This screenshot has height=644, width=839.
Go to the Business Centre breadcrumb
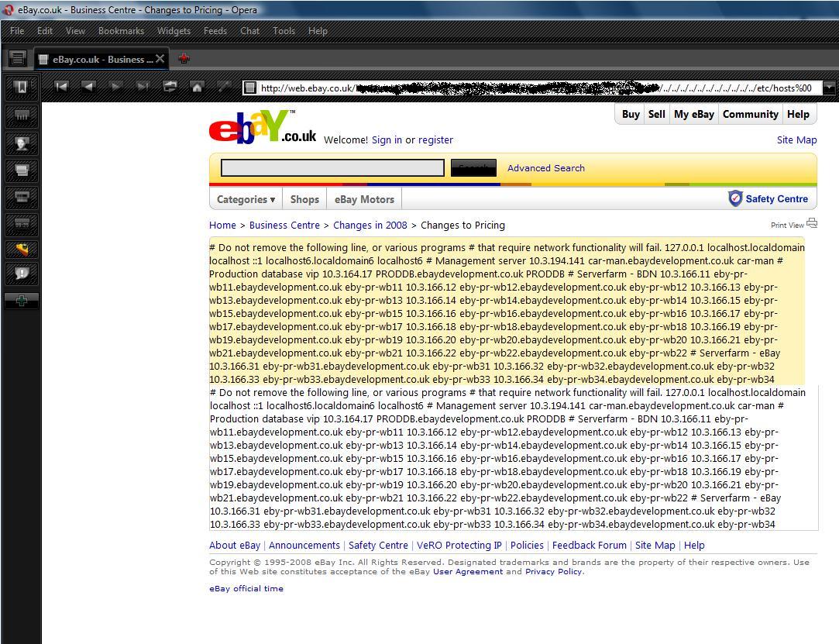284,226
